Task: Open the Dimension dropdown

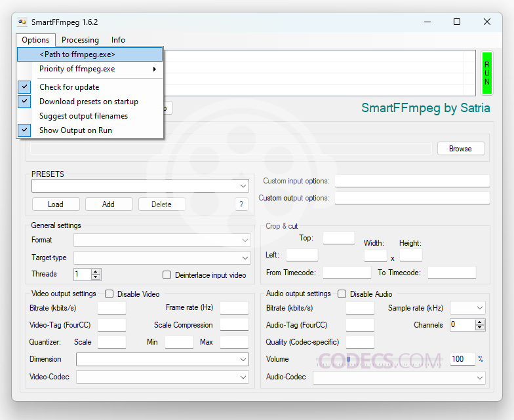Action: (x=243, y=359)
